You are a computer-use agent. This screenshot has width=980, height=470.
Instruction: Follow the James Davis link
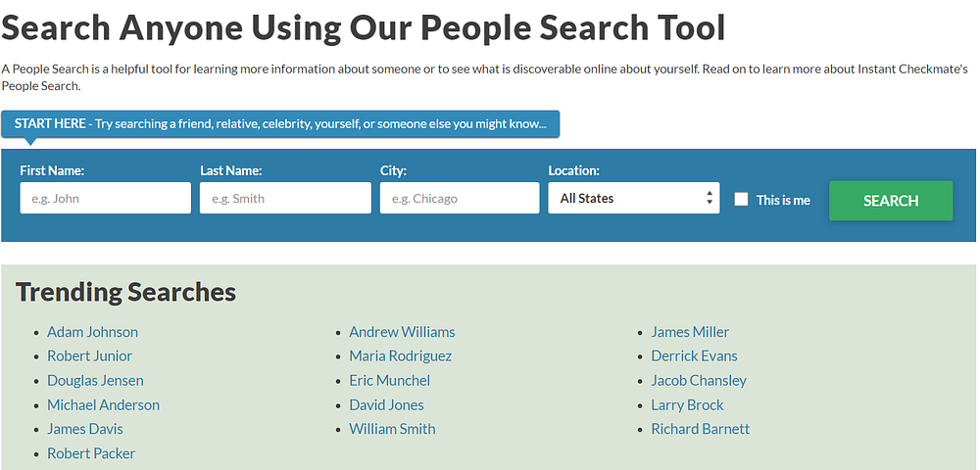click(x=85, y=429)
